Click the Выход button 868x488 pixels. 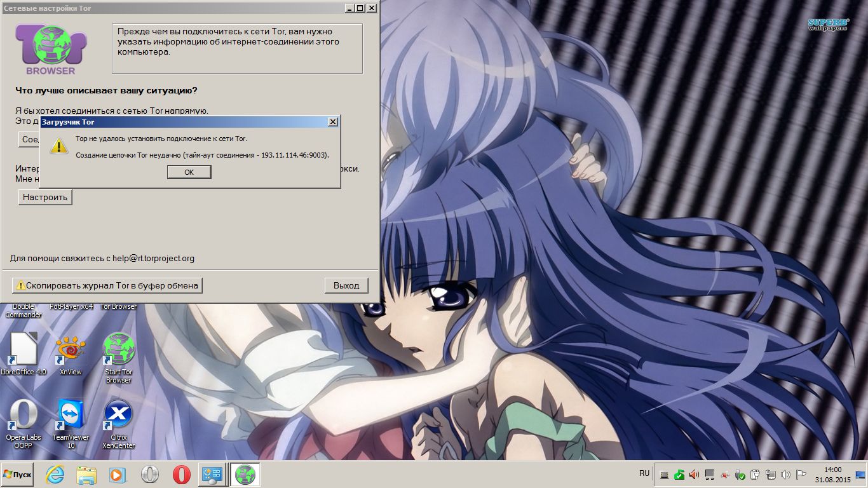tap(346, 285)
